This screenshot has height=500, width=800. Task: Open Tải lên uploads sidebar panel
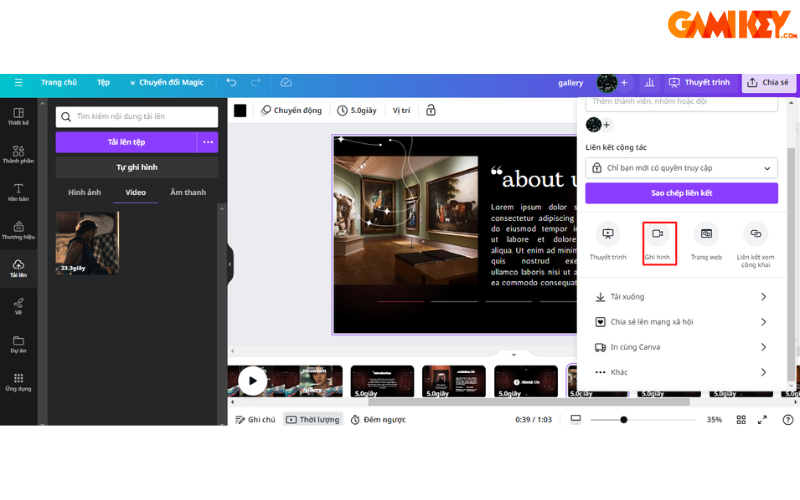coord(18,268)
